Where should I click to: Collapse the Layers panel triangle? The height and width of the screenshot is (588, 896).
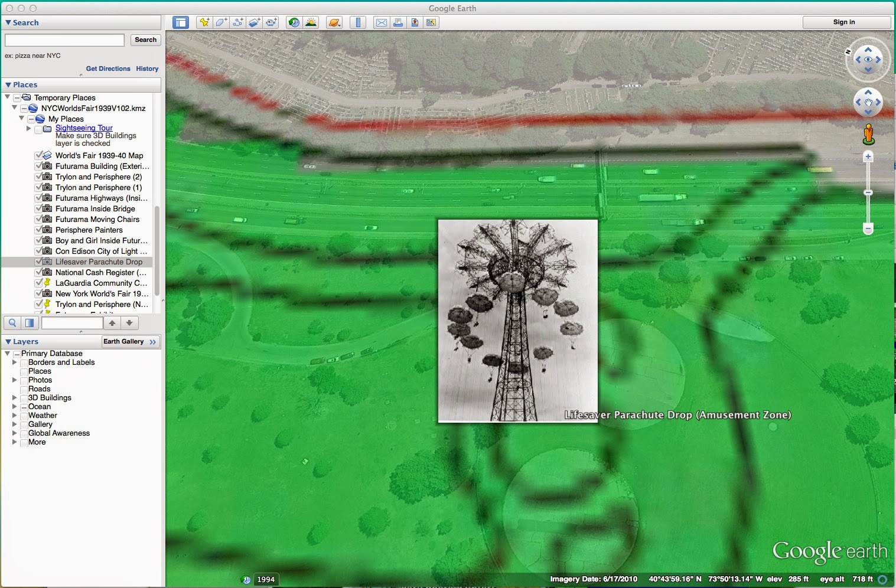(x=8, y=341)
